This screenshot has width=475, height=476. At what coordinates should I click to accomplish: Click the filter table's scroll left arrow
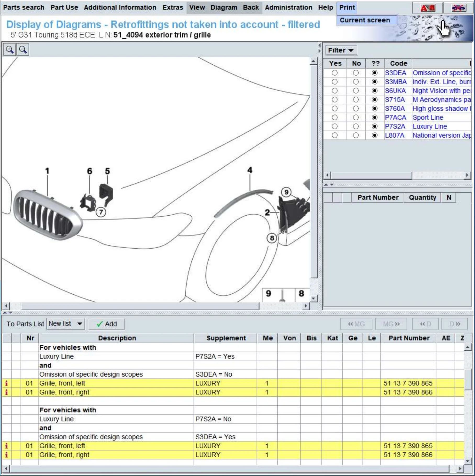coord(327,175)
